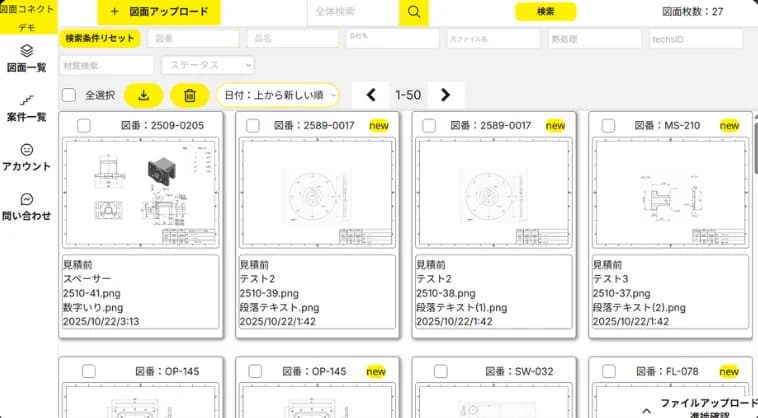Focus the 全体検索 input field
The width and height of the screenshot is (758, 418).
pyautogui.click(x=353, y=12)
